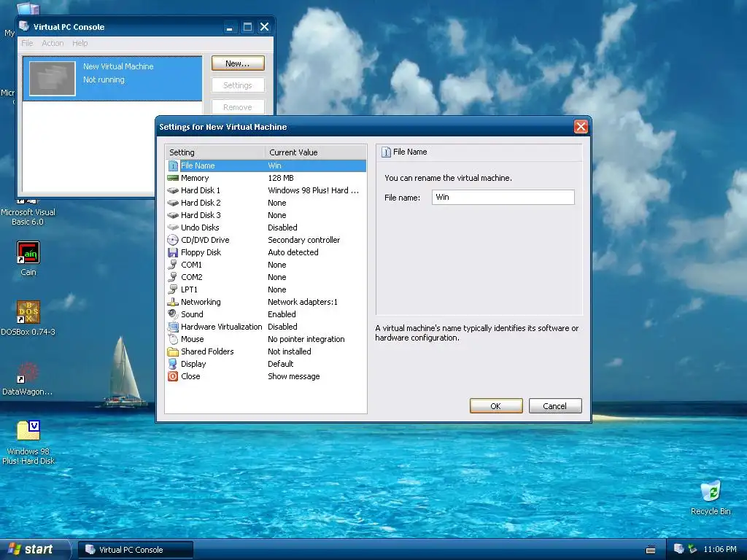
Task: Select the DataWagon desktop shortcut icon
Action: [28, 373]
